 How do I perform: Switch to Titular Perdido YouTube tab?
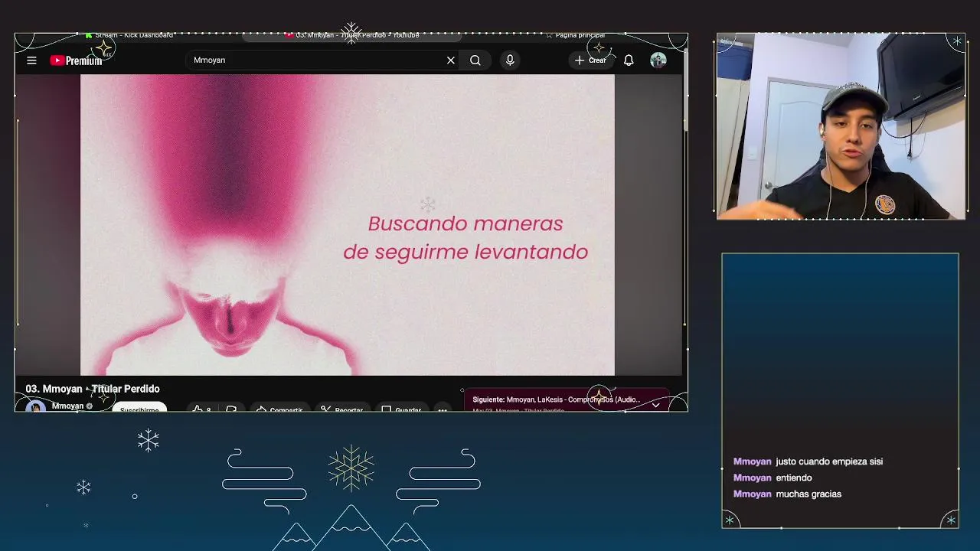(x=352, y=35)
